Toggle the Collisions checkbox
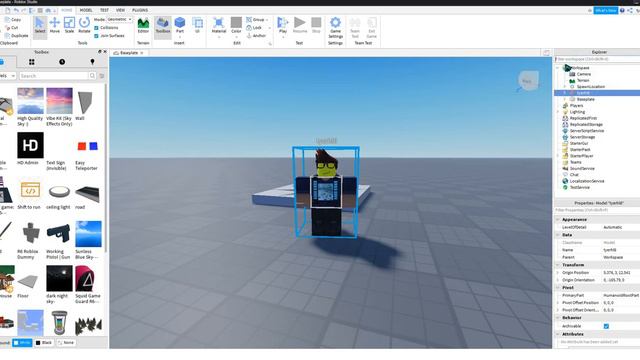Screen dimensions: 640x360 (96, 28)
